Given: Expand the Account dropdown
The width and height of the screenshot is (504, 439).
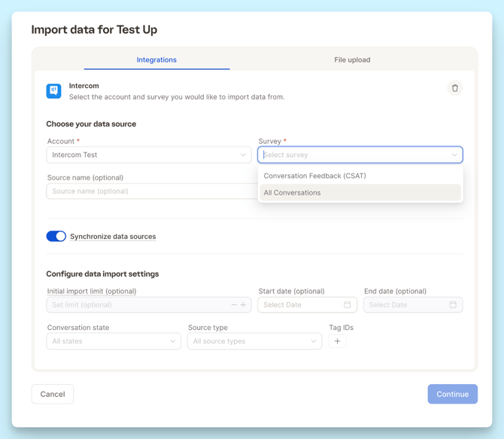Looking at the screenshot, I should pos(149,155).
